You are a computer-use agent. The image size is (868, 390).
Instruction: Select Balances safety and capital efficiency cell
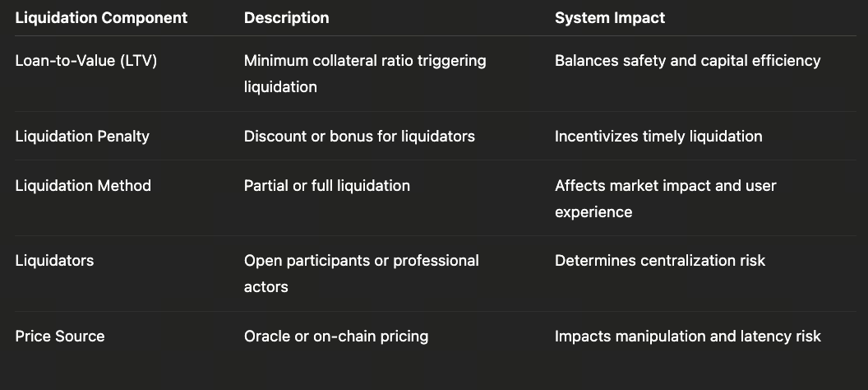coord(687,61)
